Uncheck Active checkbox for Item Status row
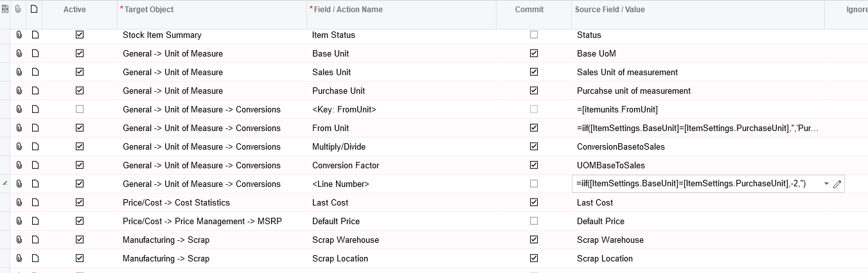 click(x=80, y=35)
